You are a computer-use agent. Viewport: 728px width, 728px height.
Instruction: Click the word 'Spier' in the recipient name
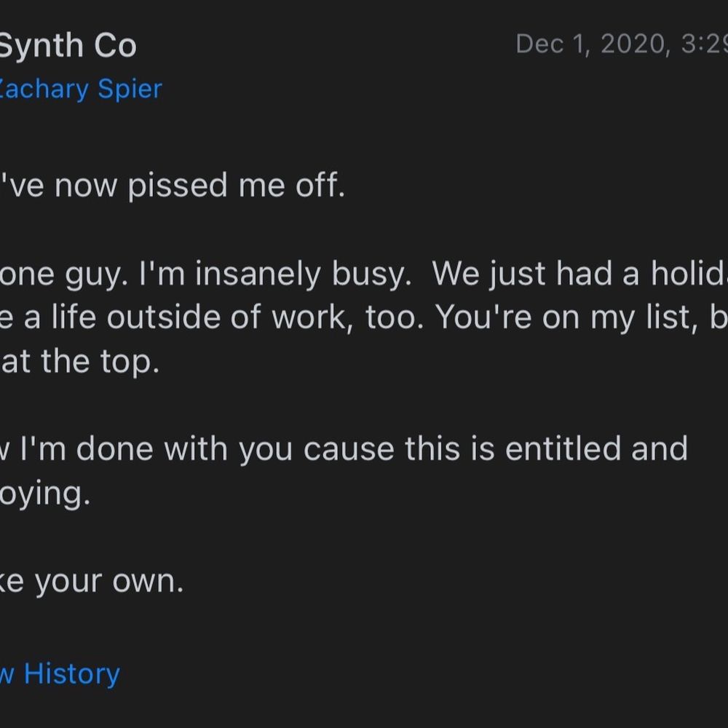[130, 89]
